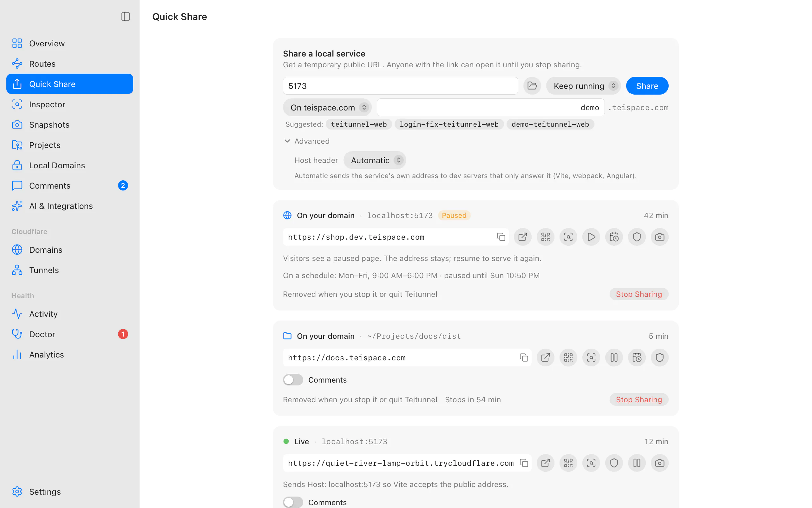Enable Comments on the docs.teispace.com share
Viewport: 812px width, 508px height.
(292, 380)
